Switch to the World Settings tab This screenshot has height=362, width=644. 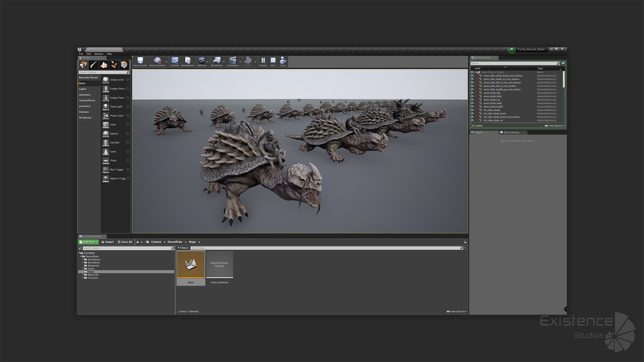512,132
